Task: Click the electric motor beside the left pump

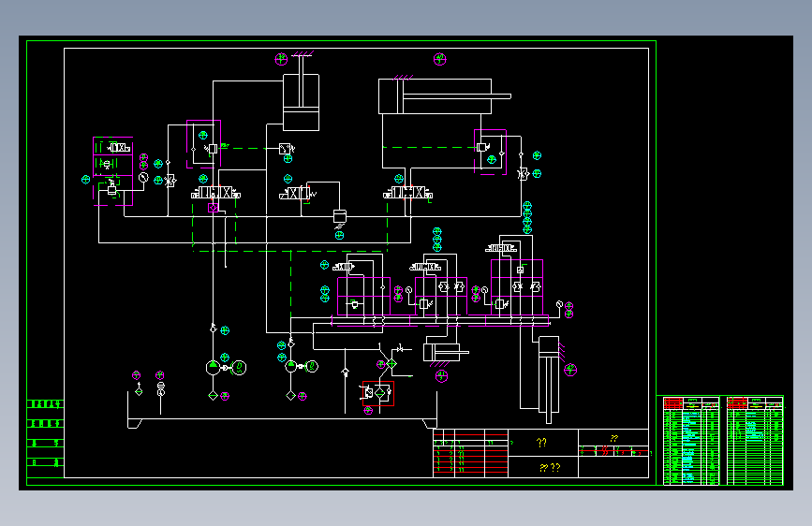Action: [239, 368]
